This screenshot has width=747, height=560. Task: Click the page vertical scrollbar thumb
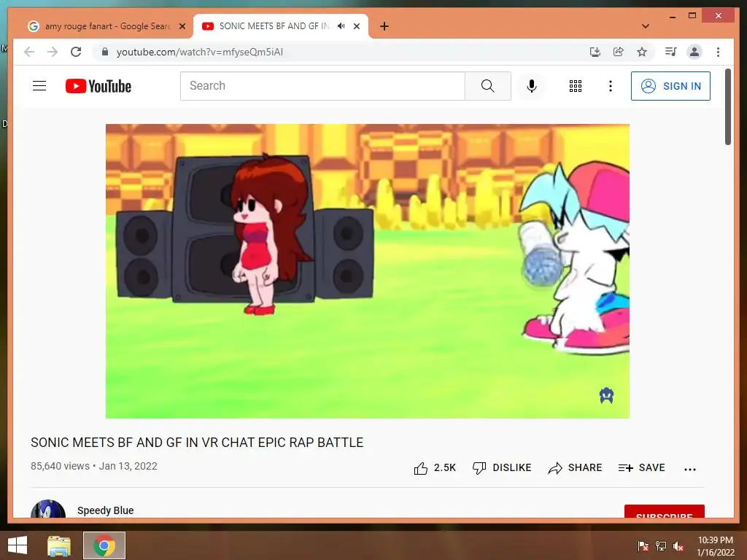pyautogui.click(x=727, y=106)
